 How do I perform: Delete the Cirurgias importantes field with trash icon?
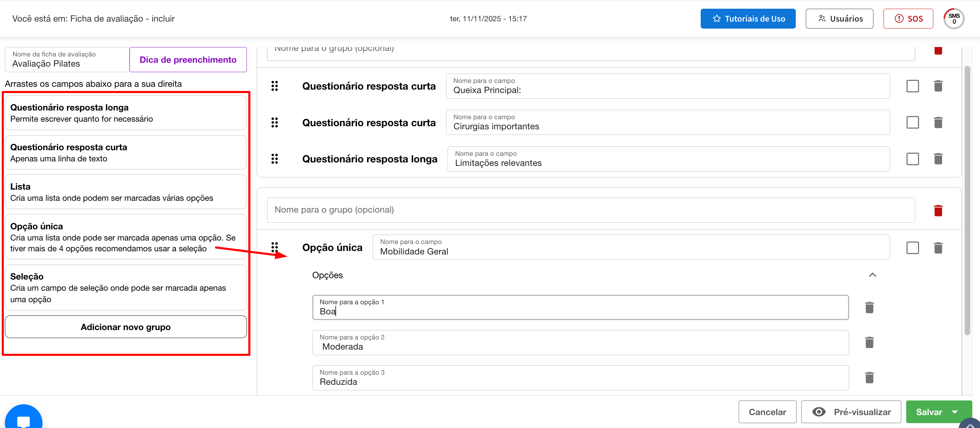938,123
